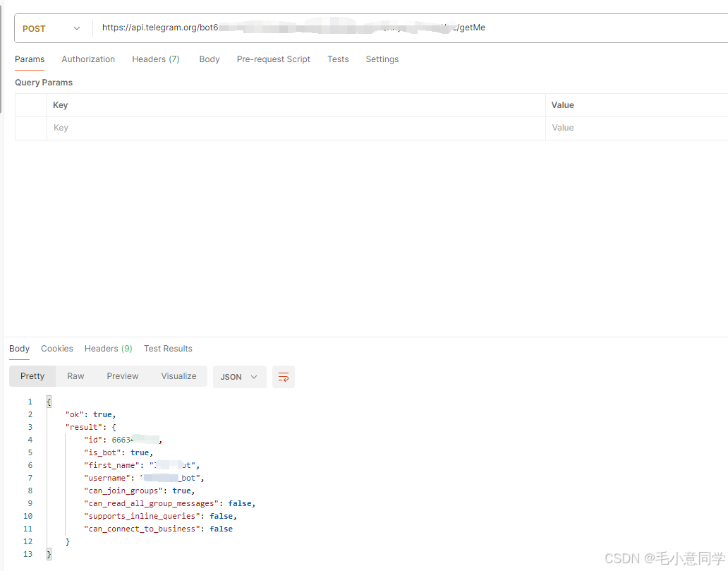Screen dimensions: 728x571
Task: Open the Headers (7) request tab
Action: [155, 59]
